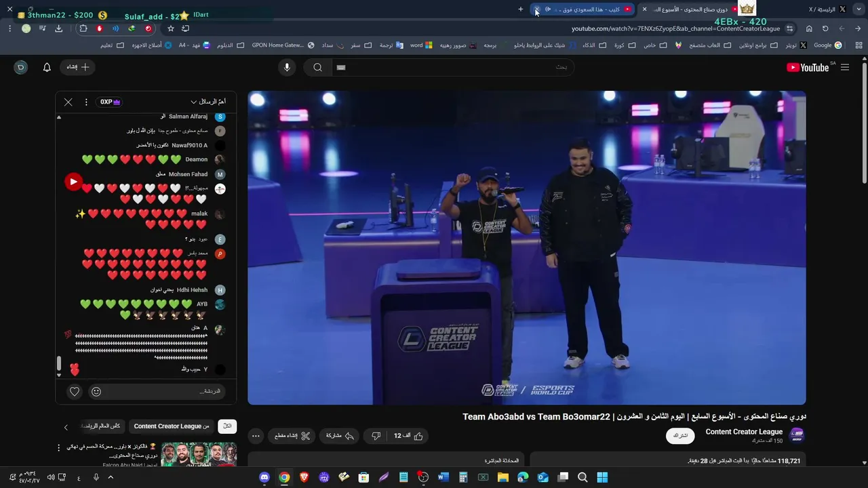Open the emoji picker in chat
Screen dimensions: 868x488
coord(96,391)
